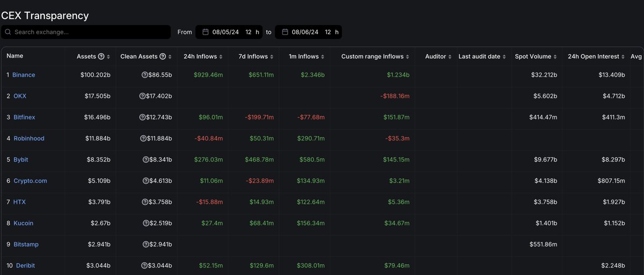The image size is (644, 275).
Task: Click the Clean Assets help question mark icon
Action: pyautogui.click(x=163, y=56)
